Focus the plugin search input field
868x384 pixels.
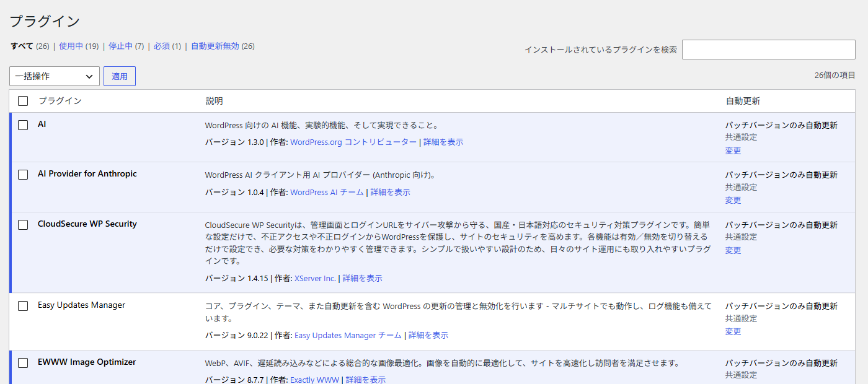pyautogui.click(x=769, y=50)
